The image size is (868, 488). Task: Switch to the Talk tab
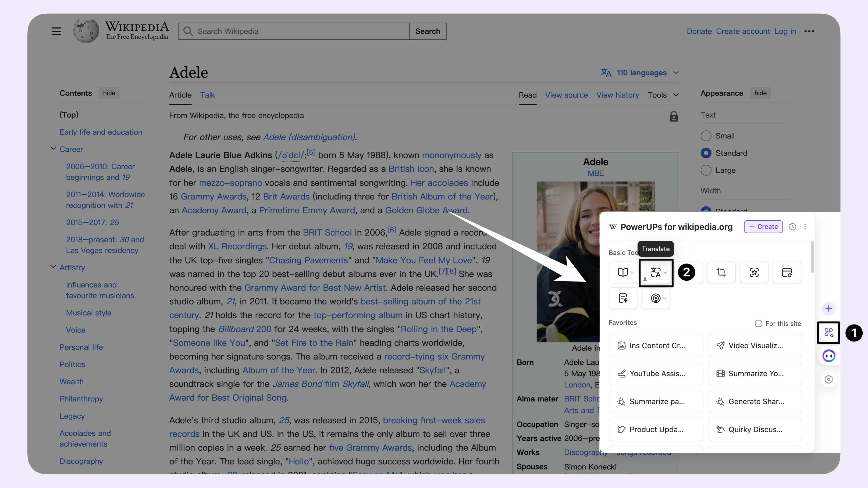(x=208, y=95)
